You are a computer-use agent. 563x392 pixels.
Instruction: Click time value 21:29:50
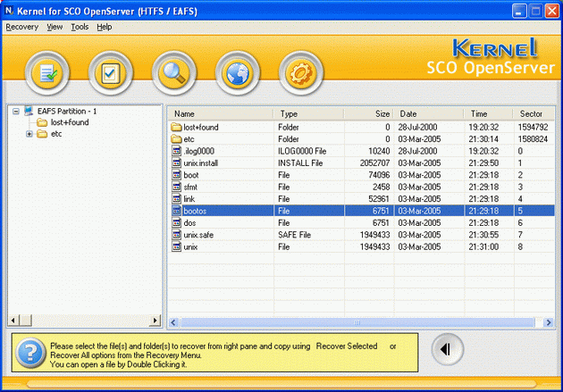[483, 163]
